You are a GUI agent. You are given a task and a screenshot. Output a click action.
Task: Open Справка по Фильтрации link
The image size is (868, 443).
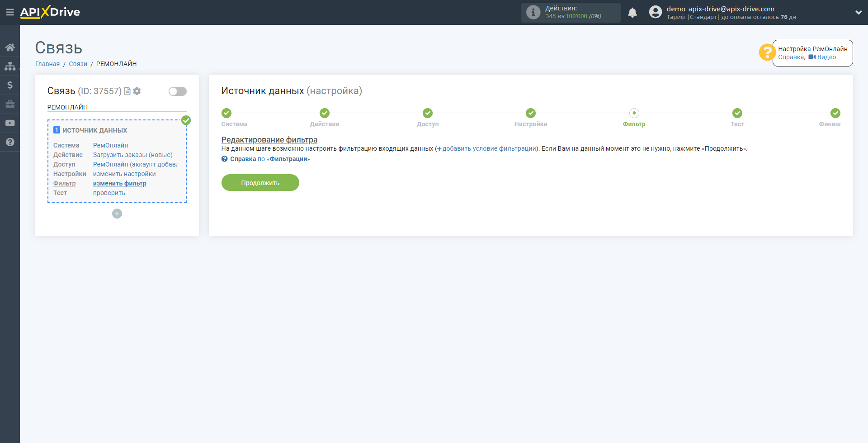point(266,159)
